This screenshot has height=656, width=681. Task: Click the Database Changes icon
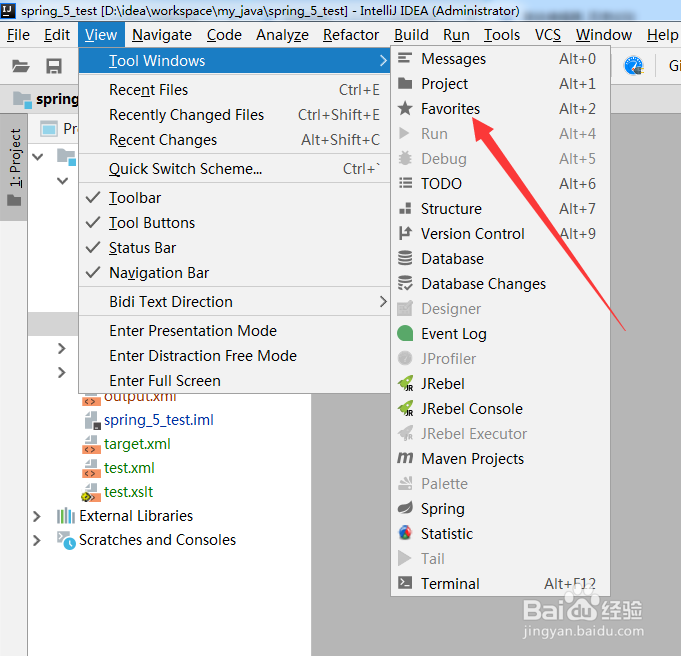[x=405, y=283]
